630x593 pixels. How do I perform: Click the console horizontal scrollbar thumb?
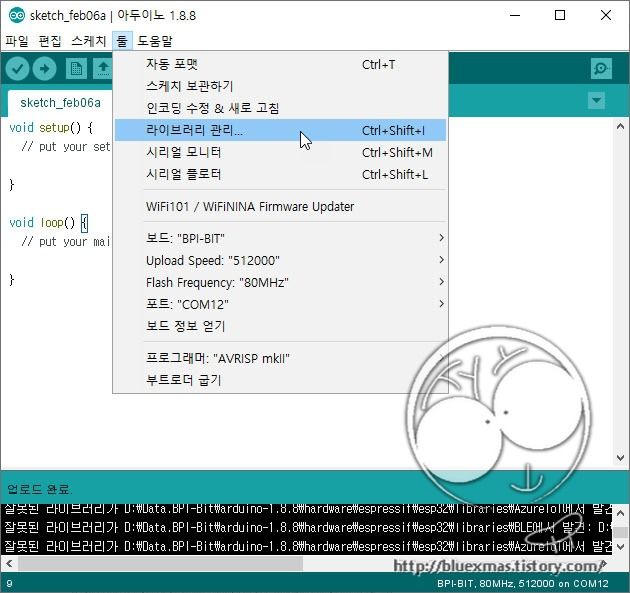coord(161,564)
